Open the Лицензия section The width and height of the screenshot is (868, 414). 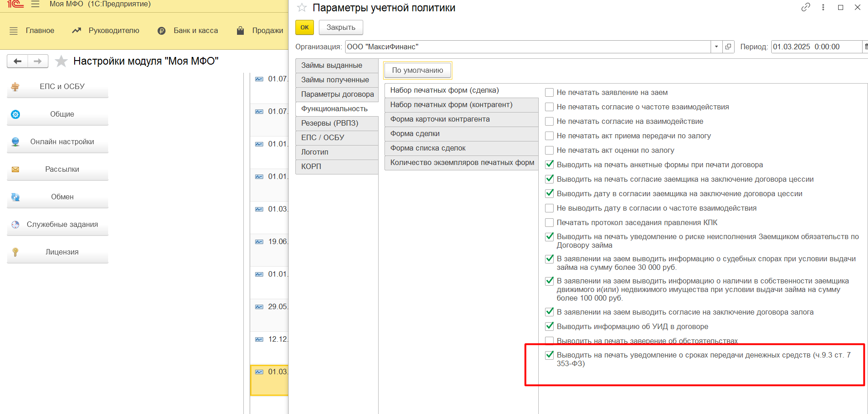point(58,252)
